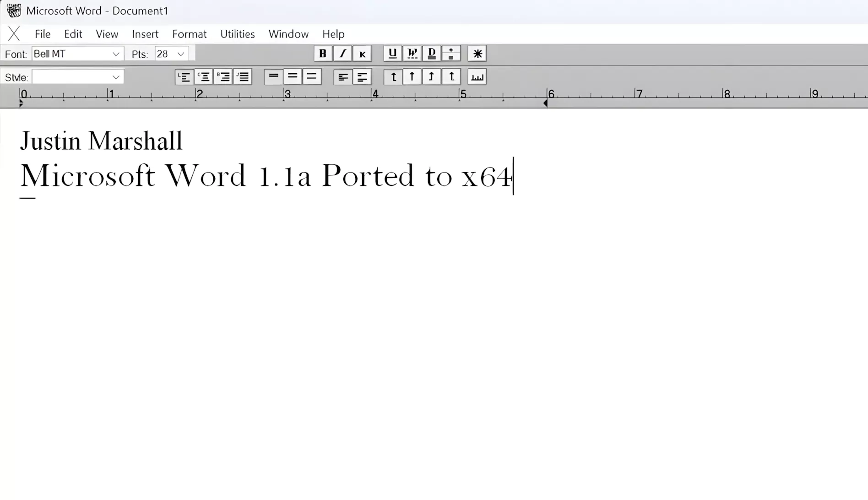Open the View menu

point(107,34)
